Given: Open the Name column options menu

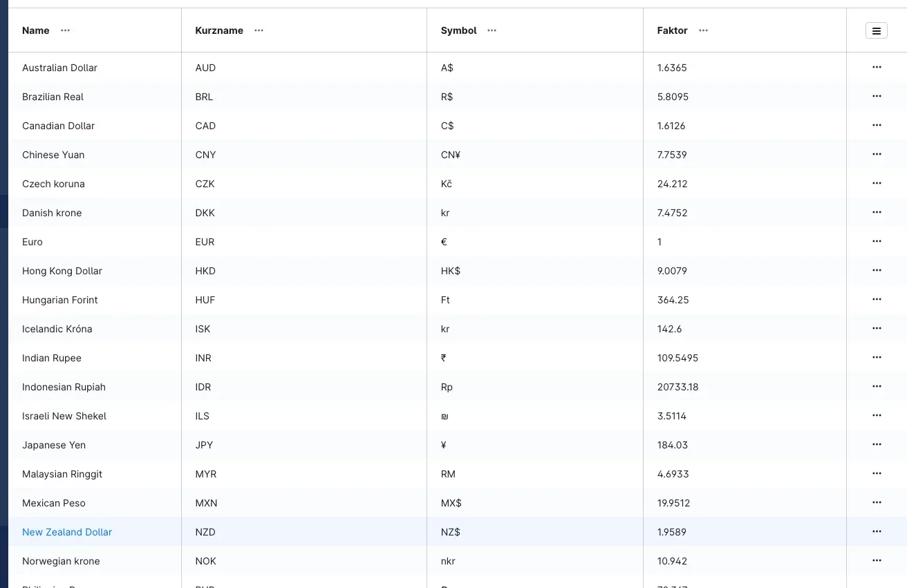Looking at the screenshot, I should tap(65, 30).
